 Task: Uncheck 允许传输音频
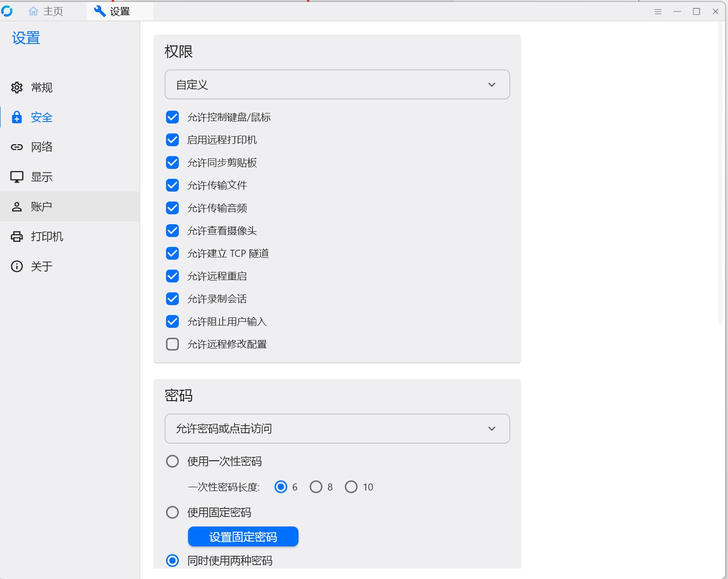[x=173, y=208]
